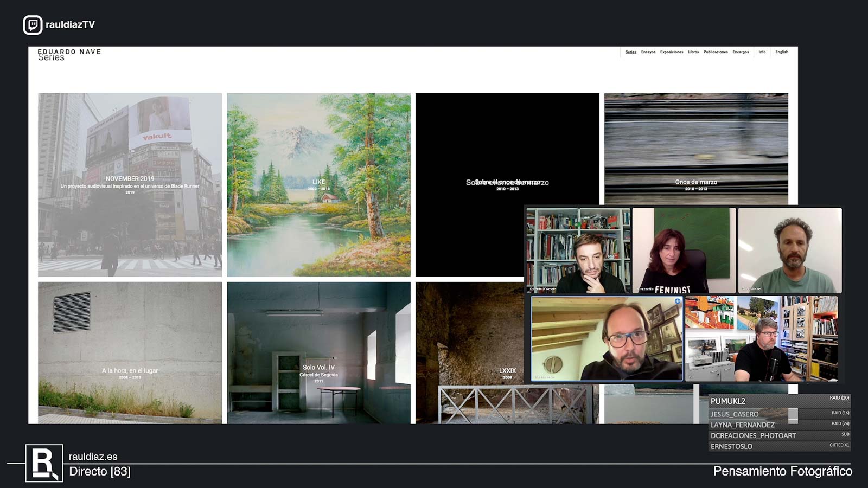Open the Encargos menu link
This screenshot has width=868, height=488.
741,52
